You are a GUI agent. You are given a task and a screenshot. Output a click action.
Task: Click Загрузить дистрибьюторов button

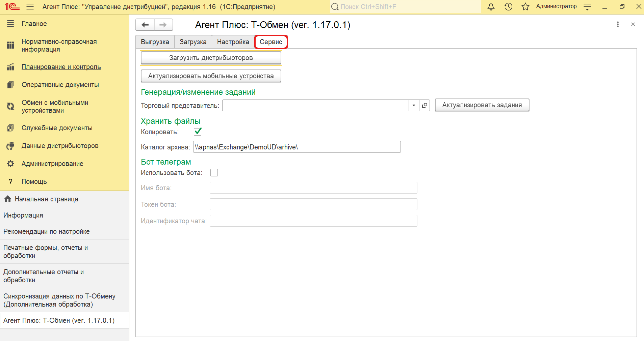pos(211,58)
